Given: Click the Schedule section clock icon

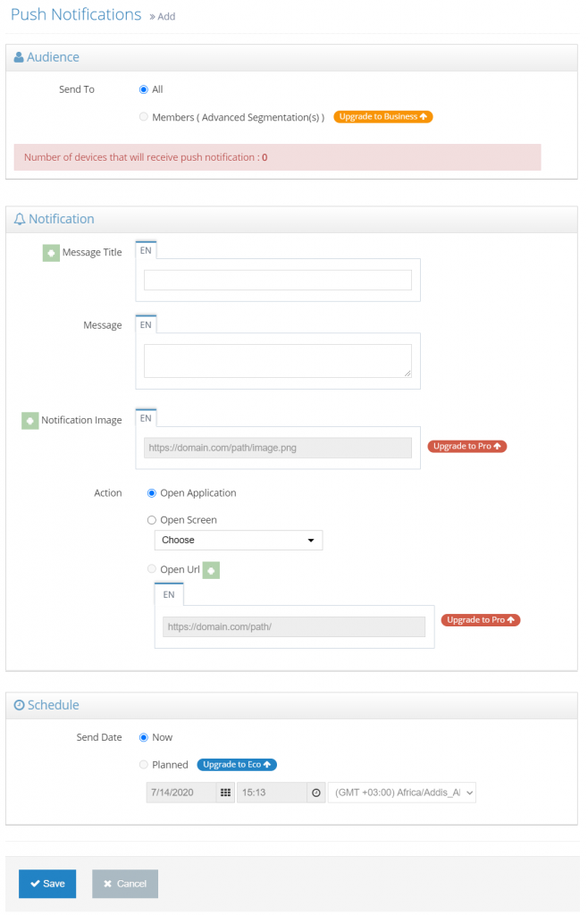Looking at the screenshot, I should (x=19, y=705).
